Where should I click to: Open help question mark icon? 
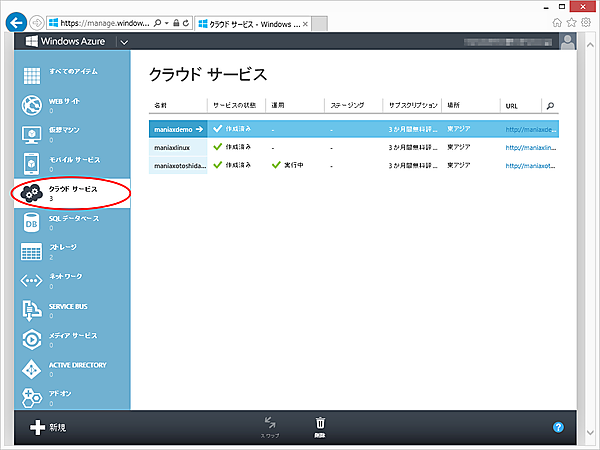click(x=558, y=427)
